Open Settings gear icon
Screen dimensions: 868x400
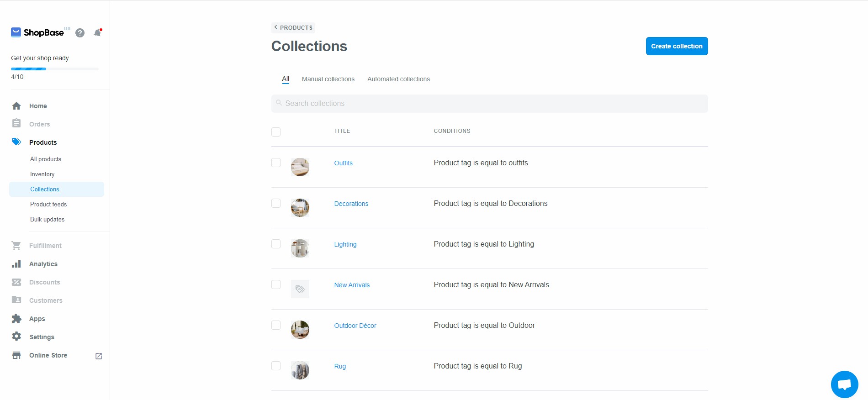pyautogui.click(x=16, y=337)
